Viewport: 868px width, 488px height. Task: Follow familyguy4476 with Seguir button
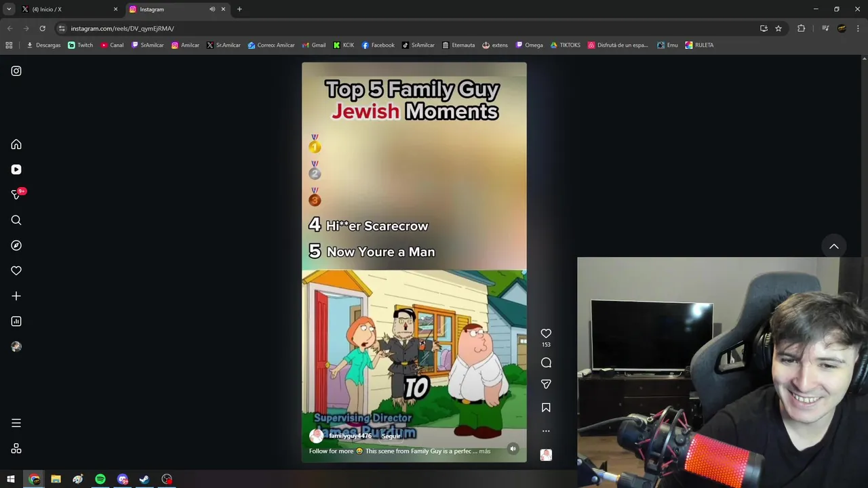[x=391, y=436]
